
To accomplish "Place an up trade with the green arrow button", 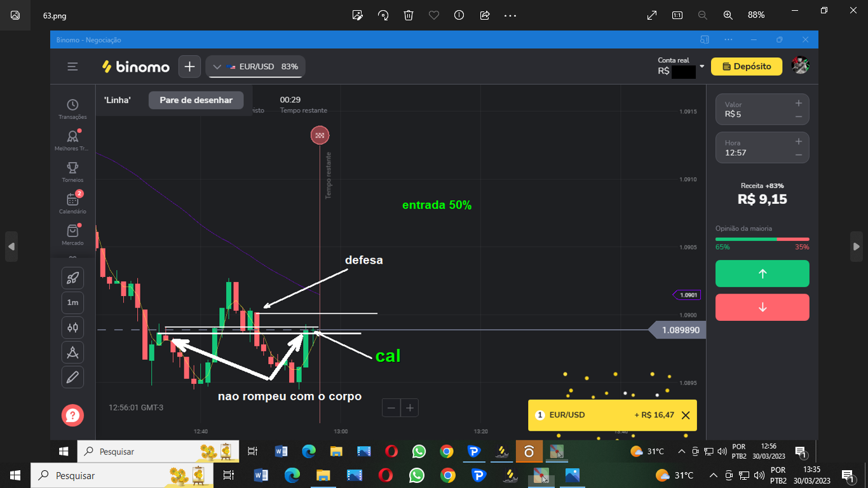I will click(762, 274).
